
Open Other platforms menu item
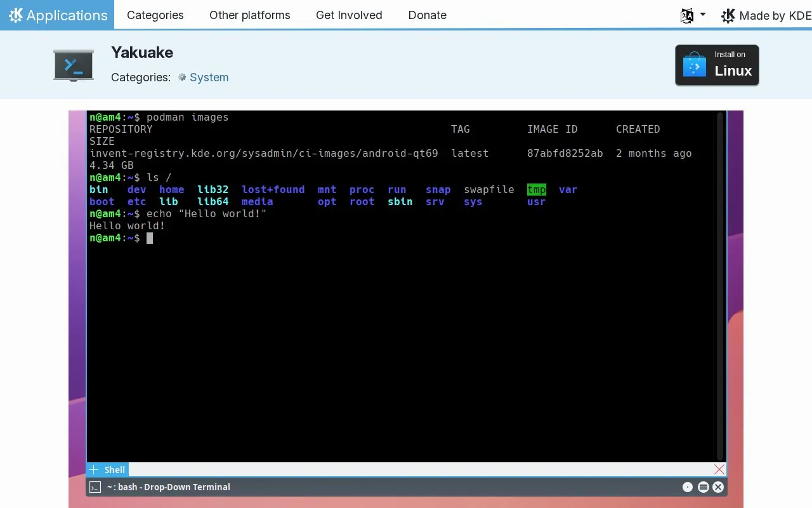click(250, 15)
